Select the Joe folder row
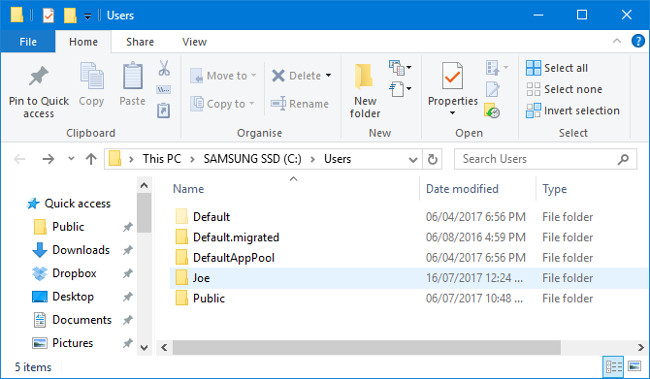The image size is (650, 379). [x=409, y=278]
